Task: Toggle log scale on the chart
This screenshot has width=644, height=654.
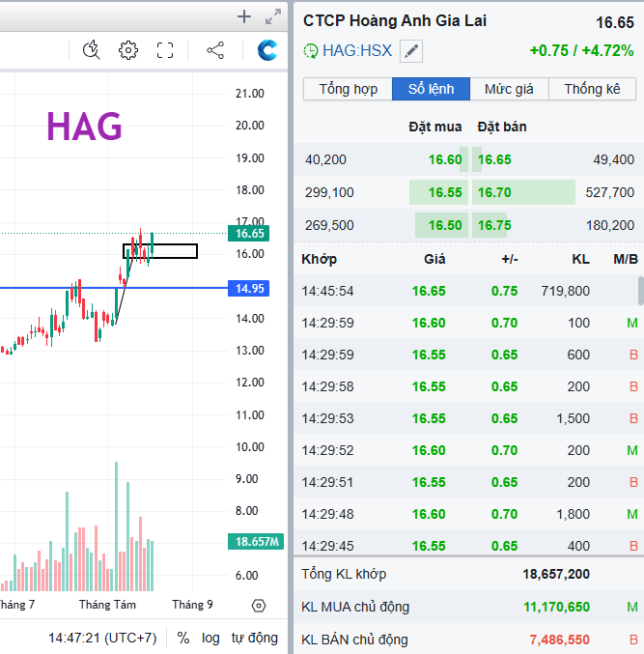Action: 210,638
